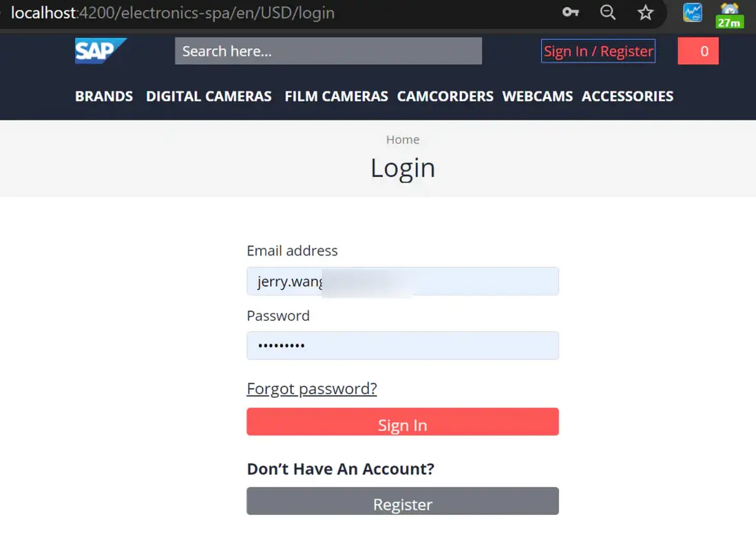Open the cart showing 0 items
Image resolution: width=756 pixels, height=535 pixels.
pos(697,51)
